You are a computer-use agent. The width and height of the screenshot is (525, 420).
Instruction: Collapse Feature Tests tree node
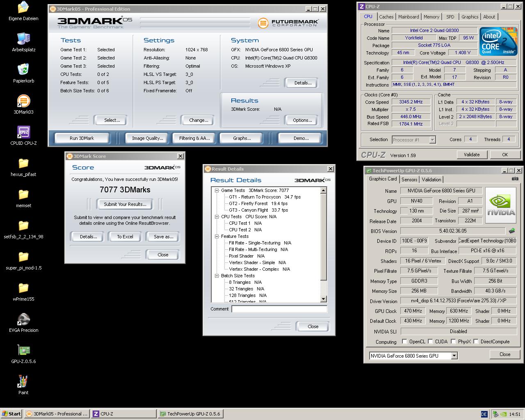(217, 236)
